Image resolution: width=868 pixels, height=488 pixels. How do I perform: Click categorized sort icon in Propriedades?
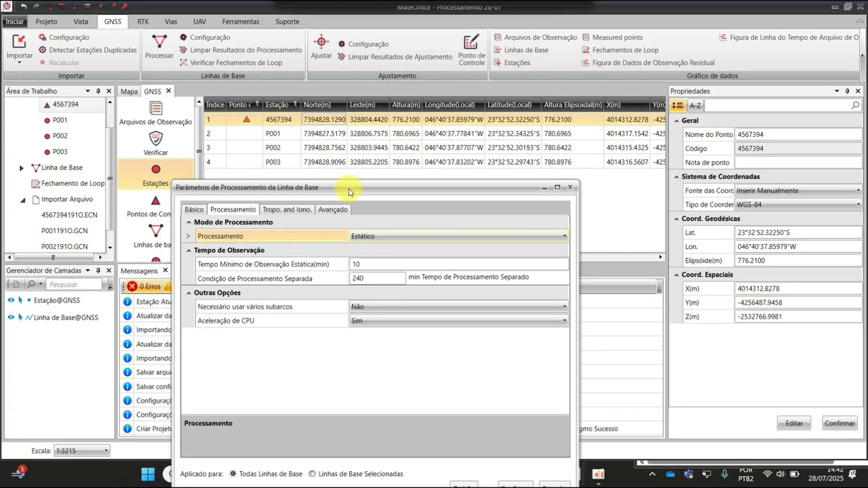click(677, 105)
